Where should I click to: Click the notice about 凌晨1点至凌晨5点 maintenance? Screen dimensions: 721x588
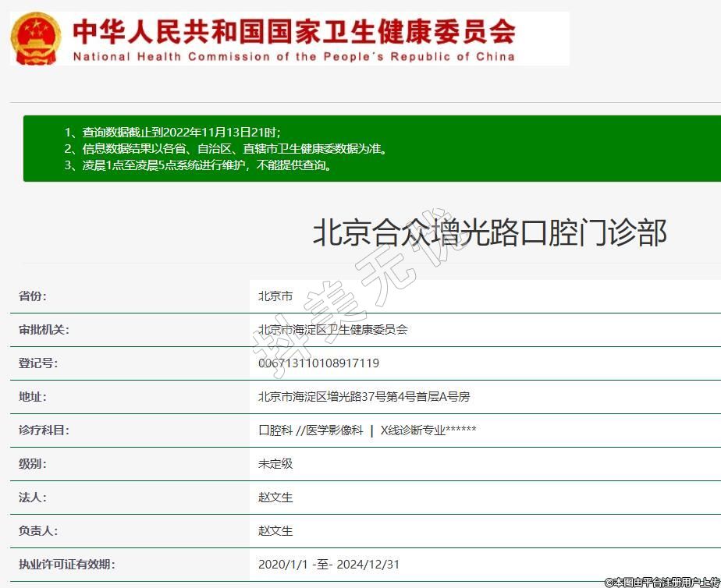pyautogui.click(x=198, y=165)
